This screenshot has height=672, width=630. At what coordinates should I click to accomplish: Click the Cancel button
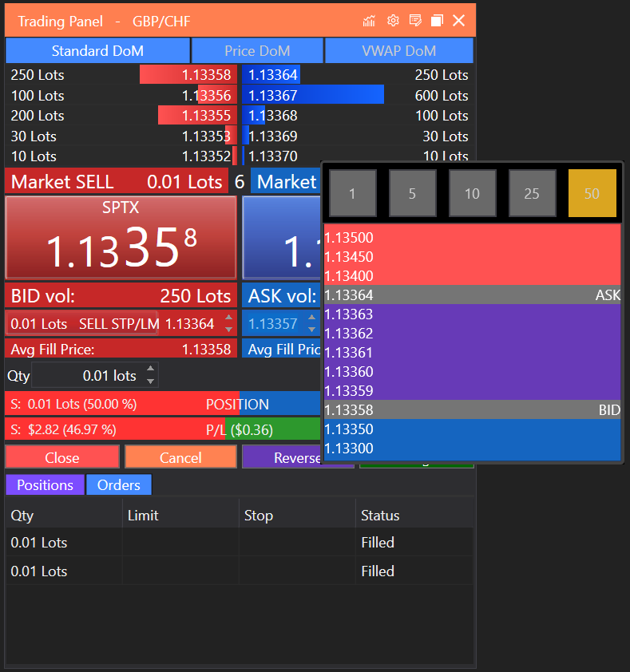(180, 457)
